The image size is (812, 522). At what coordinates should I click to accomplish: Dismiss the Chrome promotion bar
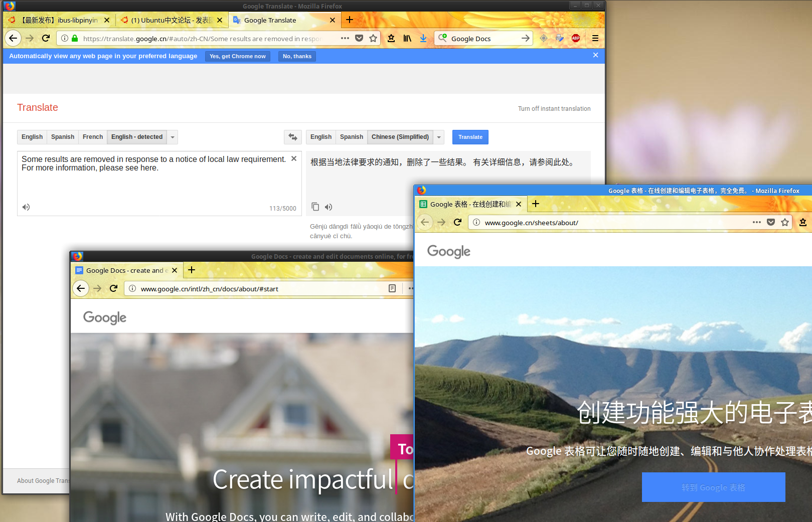[595, 55]
